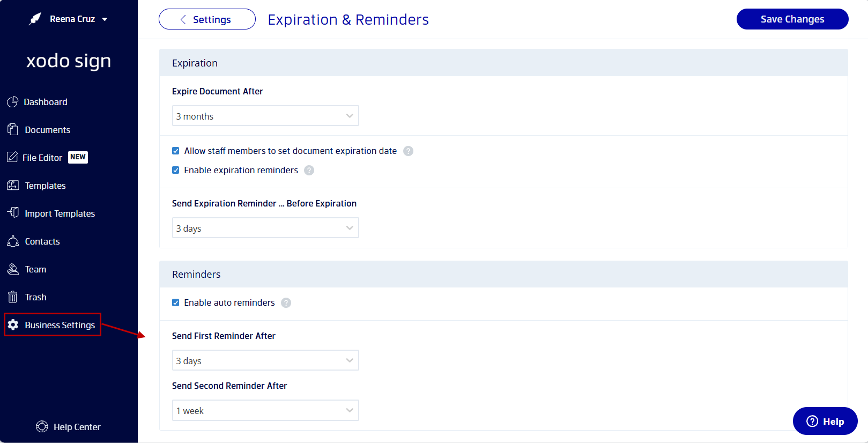The width and height of the screenshot is (868, 443).
Task: Disable staff members setting document expiration date
Action: [176, 151]
